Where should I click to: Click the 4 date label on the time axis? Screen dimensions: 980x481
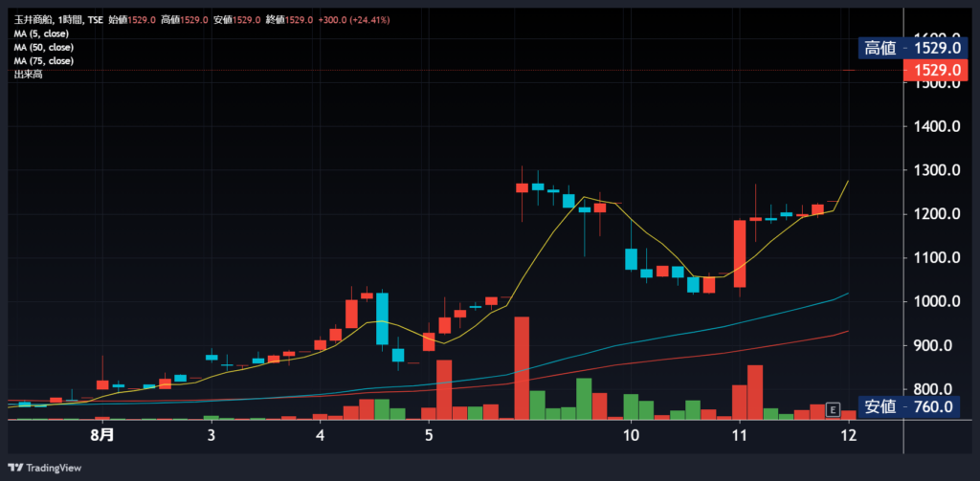coord(320,434)
